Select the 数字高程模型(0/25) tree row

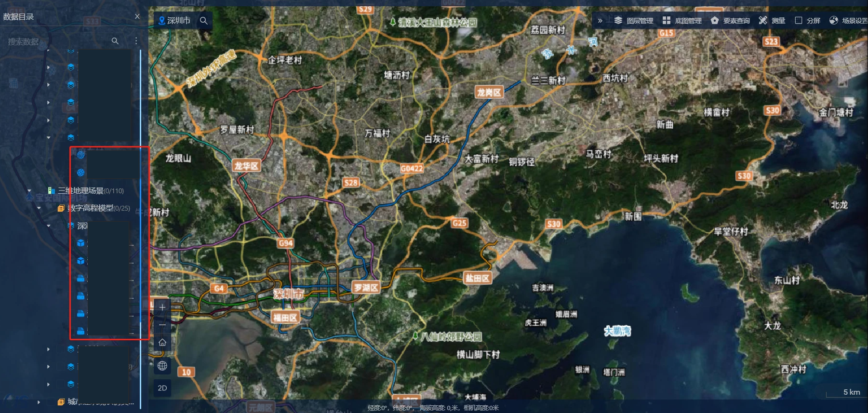[94, 208]
